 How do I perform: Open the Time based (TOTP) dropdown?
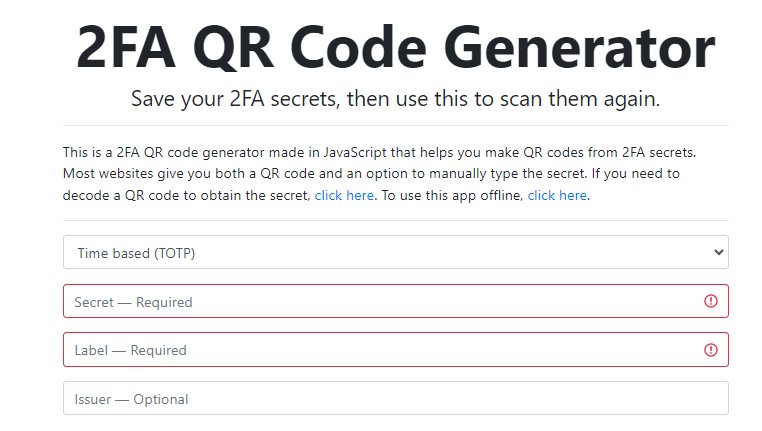click(395, 253)
